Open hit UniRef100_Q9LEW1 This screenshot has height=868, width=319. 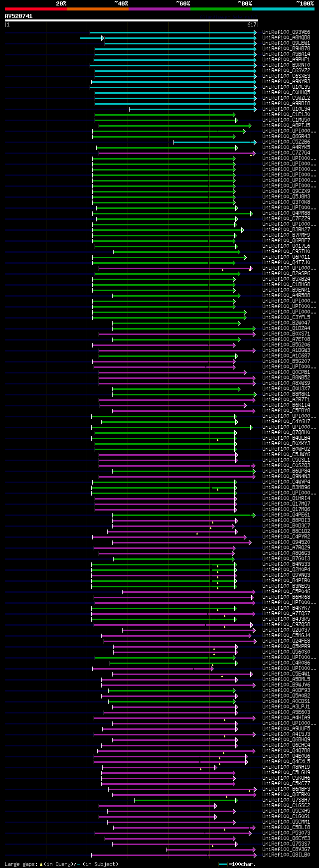(x=286, y=43)
